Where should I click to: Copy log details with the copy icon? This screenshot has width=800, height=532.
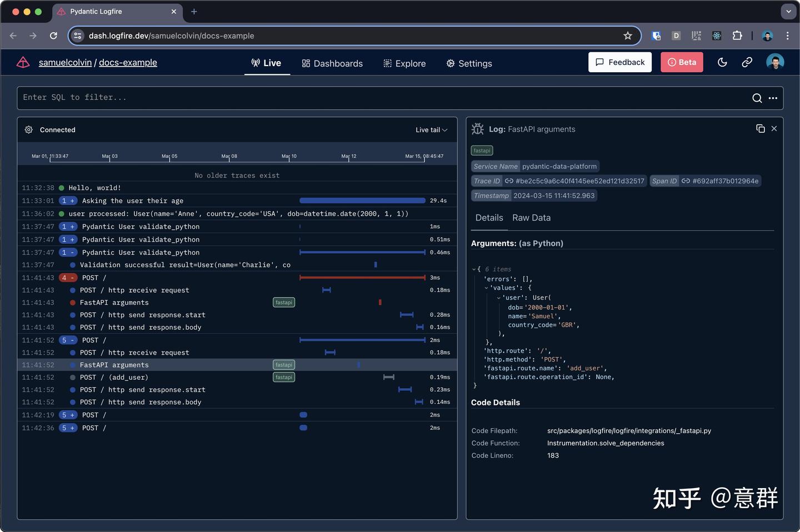click(x=761, y=129)
